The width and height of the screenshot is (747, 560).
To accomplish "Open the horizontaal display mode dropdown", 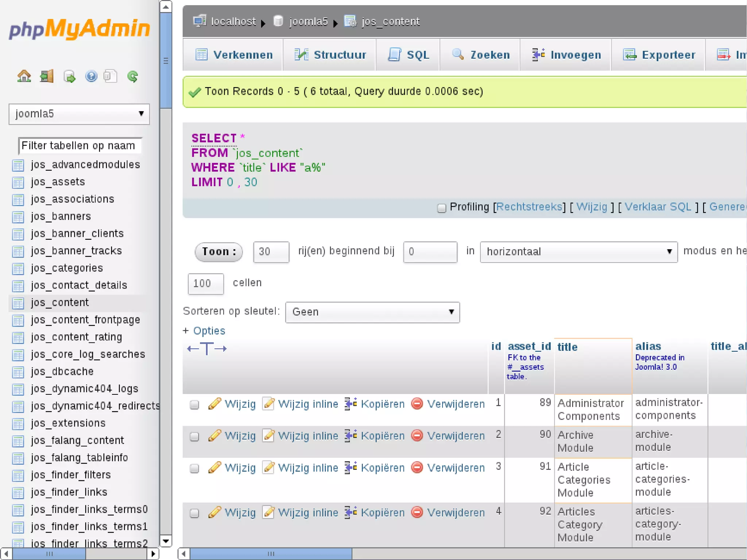I will [x=579, y=252].
